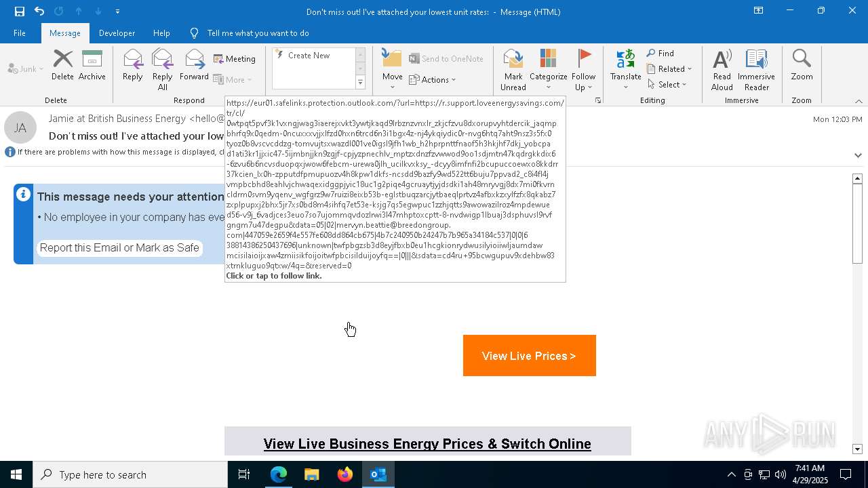The image size is (868, 488).
Task: Archive this message
Action: coord(92,65)
